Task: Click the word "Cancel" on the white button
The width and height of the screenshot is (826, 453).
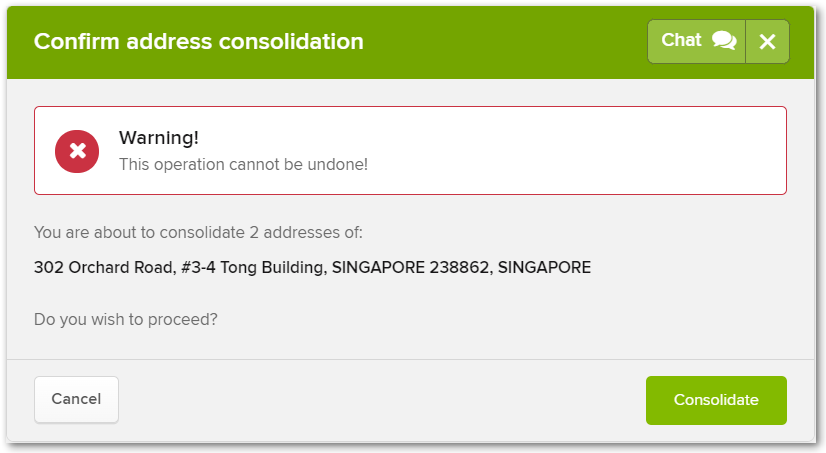Action: (x=76, y=399)
